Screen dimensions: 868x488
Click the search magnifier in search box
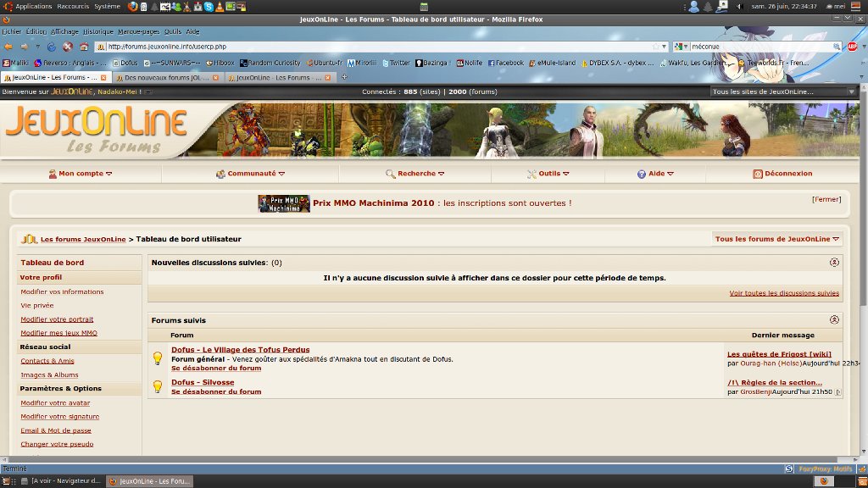[x=837, y=47]
